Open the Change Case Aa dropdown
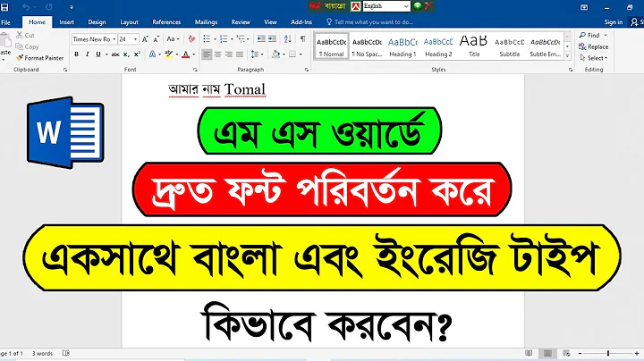This screenshot has width=644, height=361. tap(173, 39)
